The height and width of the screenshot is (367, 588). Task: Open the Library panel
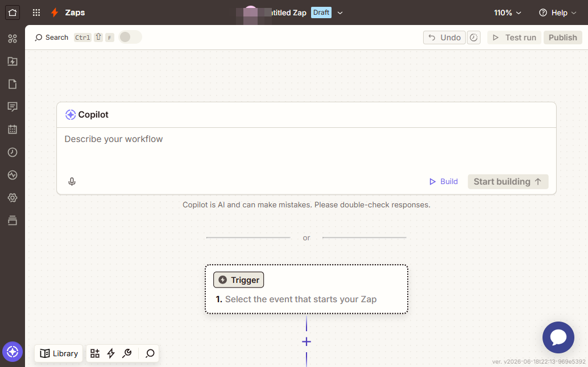[59, 353]
